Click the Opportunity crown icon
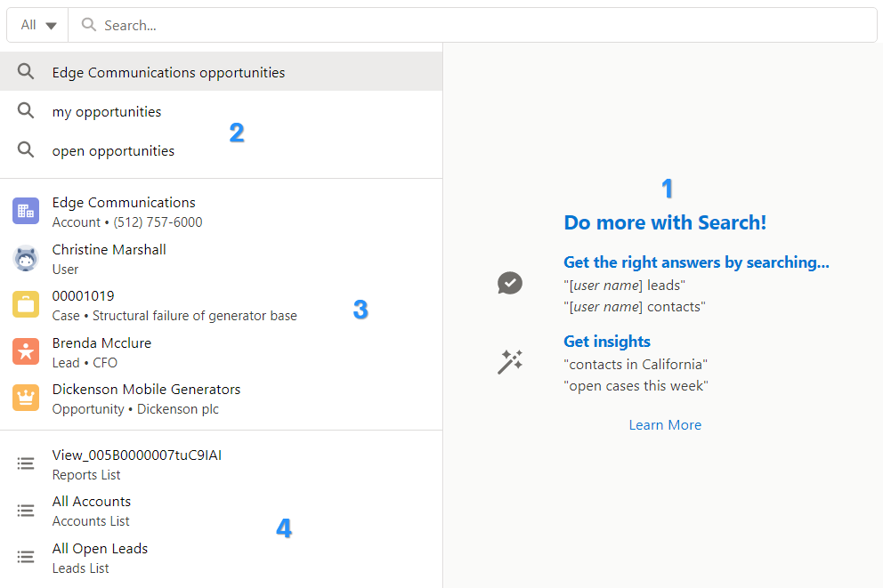The height and width of the screenshot is (588, 883). (x=26, y=398)
